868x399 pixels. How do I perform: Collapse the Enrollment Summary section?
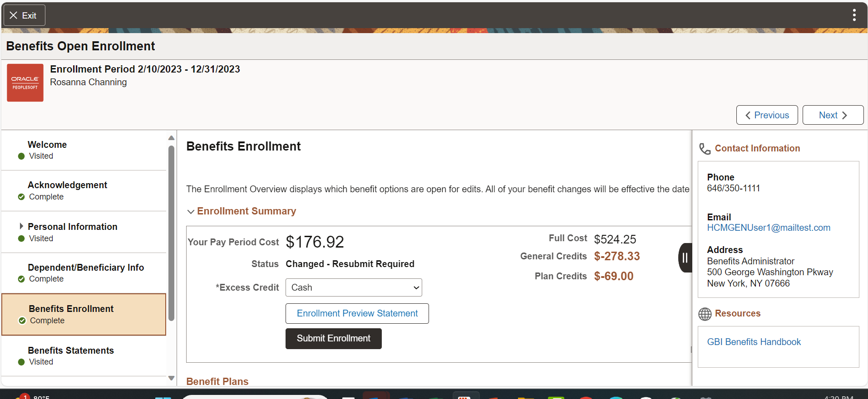tap(191, 212)
